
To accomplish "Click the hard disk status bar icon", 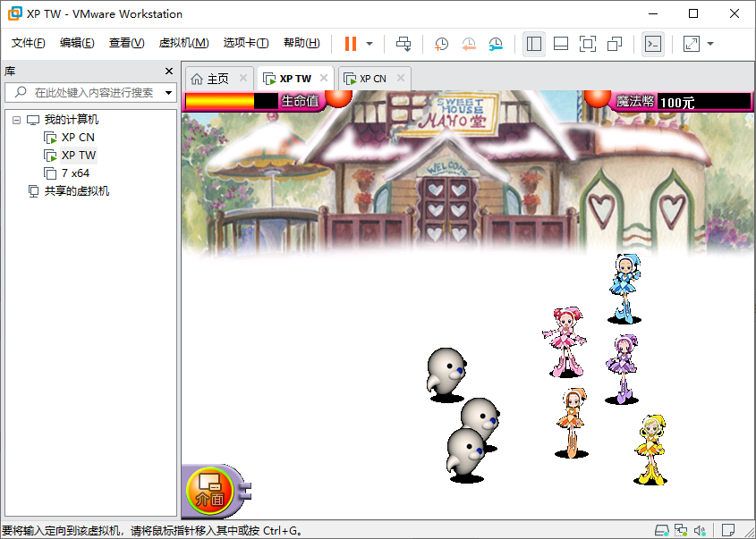I will [662, 530].
